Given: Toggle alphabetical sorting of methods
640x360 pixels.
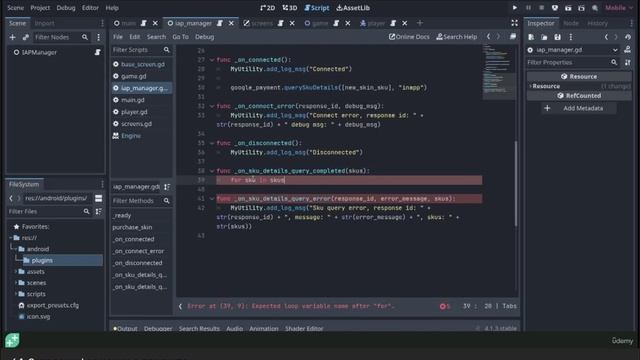Looking at the screenshot, I should 167,187.
